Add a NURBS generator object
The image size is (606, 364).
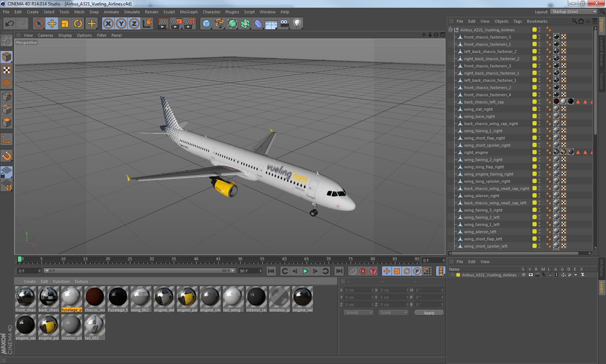coord(232,24)
